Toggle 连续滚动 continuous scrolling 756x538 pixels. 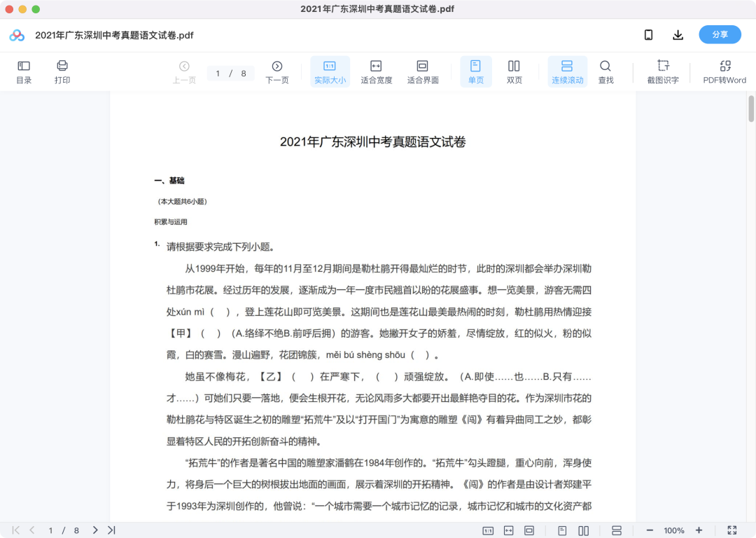(x=568, y=72)
